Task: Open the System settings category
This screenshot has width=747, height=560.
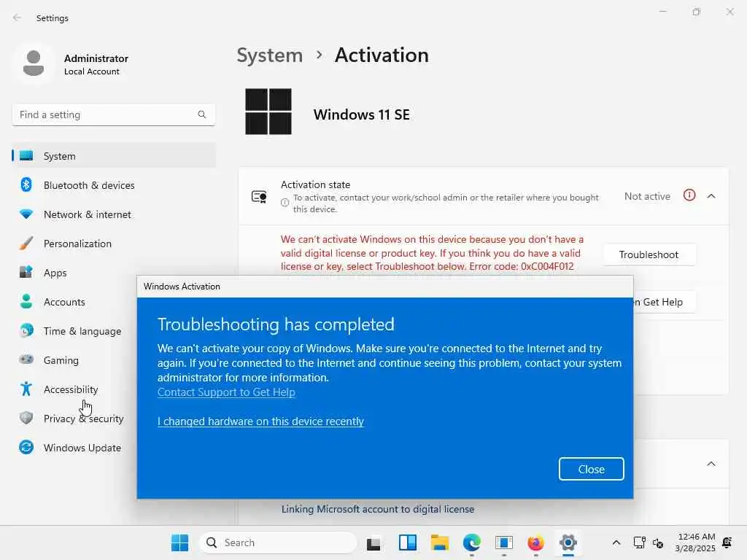Action: tap(114, 156)
